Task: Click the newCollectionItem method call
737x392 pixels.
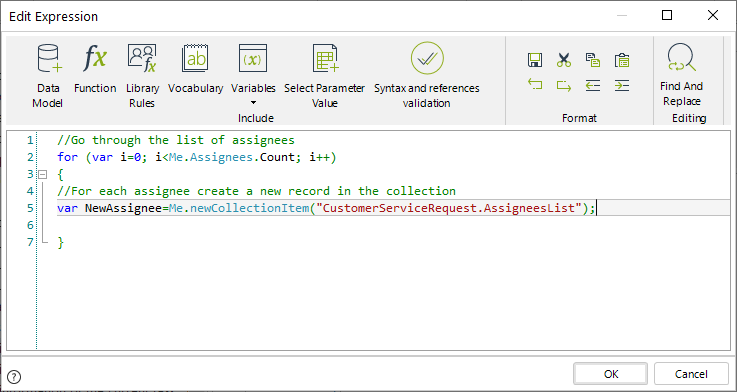Action: [x=249, y=208]
